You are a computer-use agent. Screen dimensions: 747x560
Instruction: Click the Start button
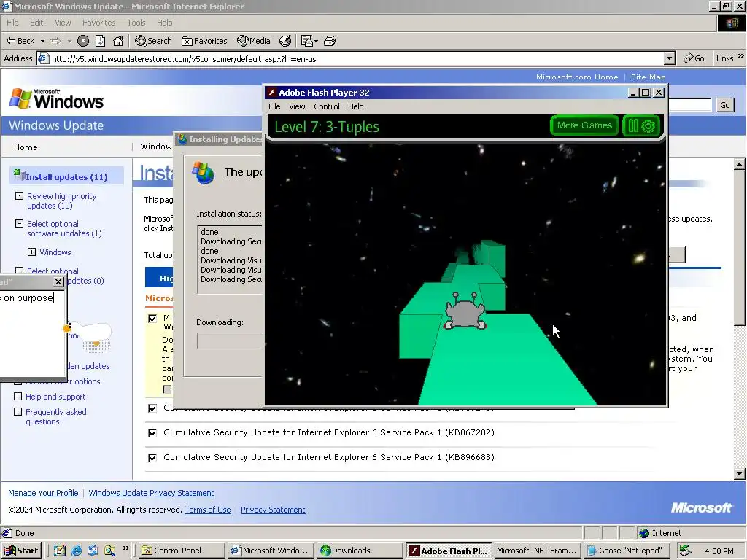[x=21, y=551]
